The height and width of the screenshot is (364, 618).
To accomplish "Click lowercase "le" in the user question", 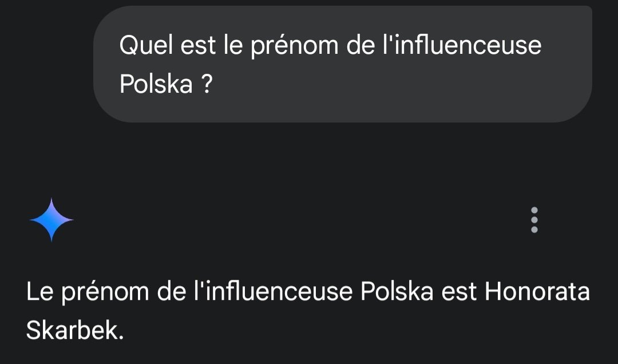I will [x=233, y=46].
